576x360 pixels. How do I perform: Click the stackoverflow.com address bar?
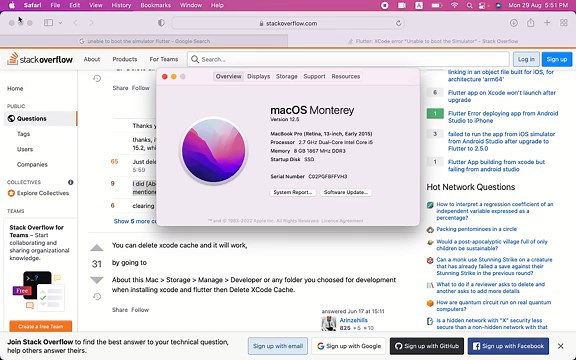tap(288, 23)
